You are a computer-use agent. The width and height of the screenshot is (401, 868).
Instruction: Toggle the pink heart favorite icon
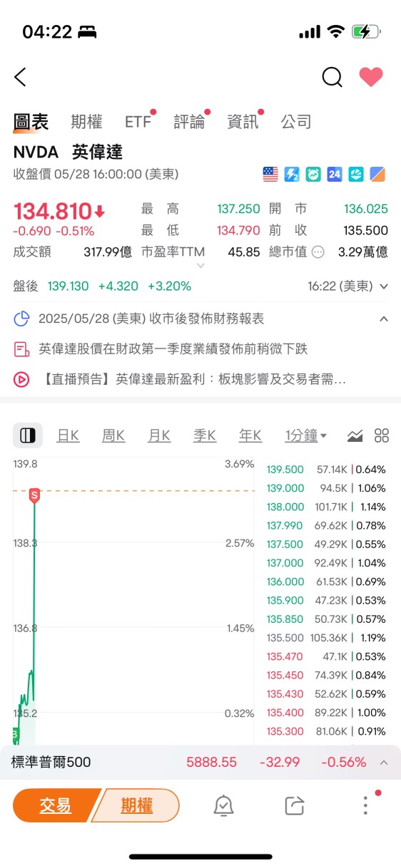(371, 77)
